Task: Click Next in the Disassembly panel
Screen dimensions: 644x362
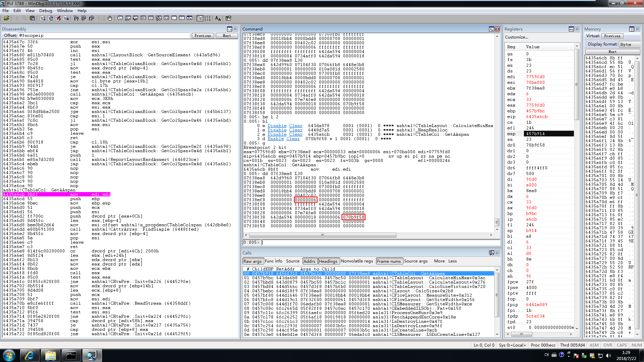Action: click(x=227, y=36)
